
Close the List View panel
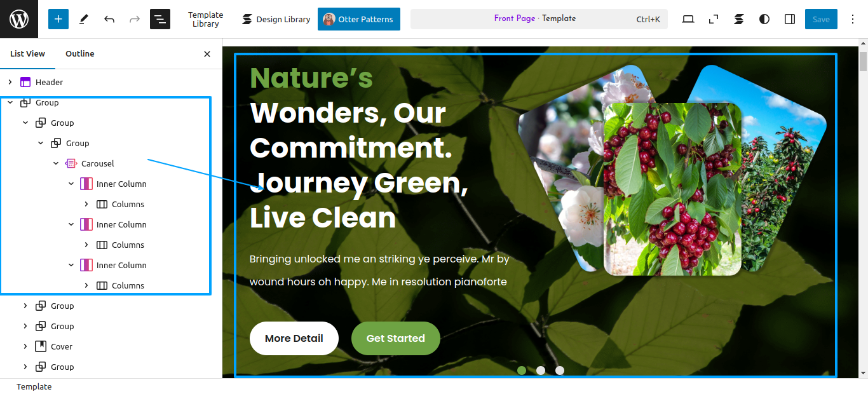(207, 54)
